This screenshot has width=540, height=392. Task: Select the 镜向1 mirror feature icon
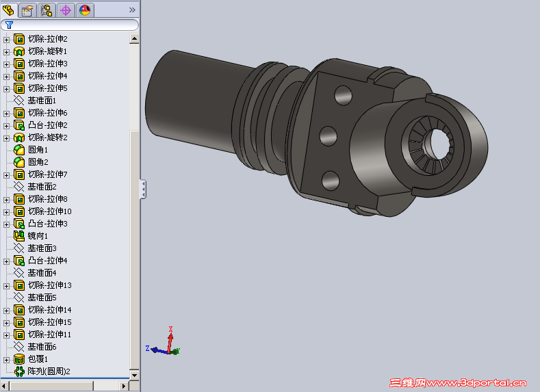coord(19,236)
